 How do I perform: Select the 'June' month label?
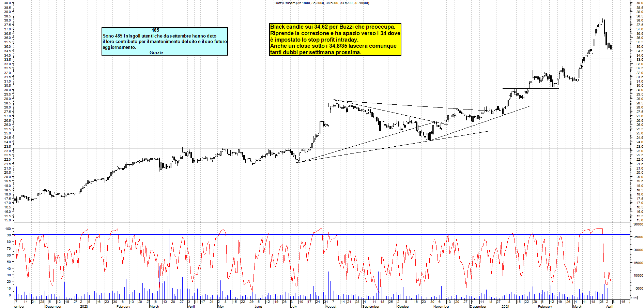click(x=258, y=306)
